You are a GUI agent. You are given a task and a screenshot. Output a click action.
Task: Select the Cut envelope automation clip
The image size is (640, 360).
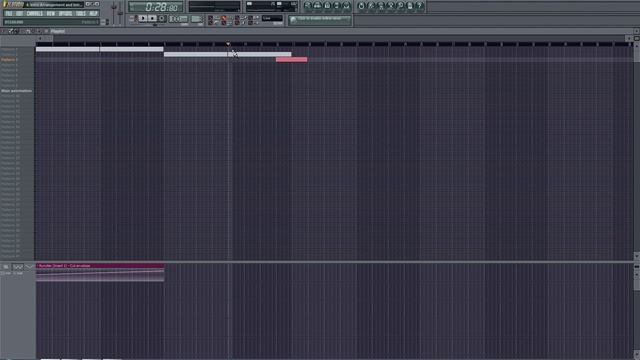[x=100, y=272]
